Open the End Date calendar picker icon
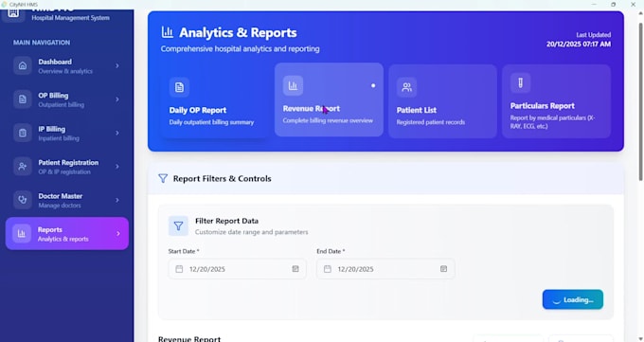The width and height of the screenshot is (644, 342). tap(443, 269)
